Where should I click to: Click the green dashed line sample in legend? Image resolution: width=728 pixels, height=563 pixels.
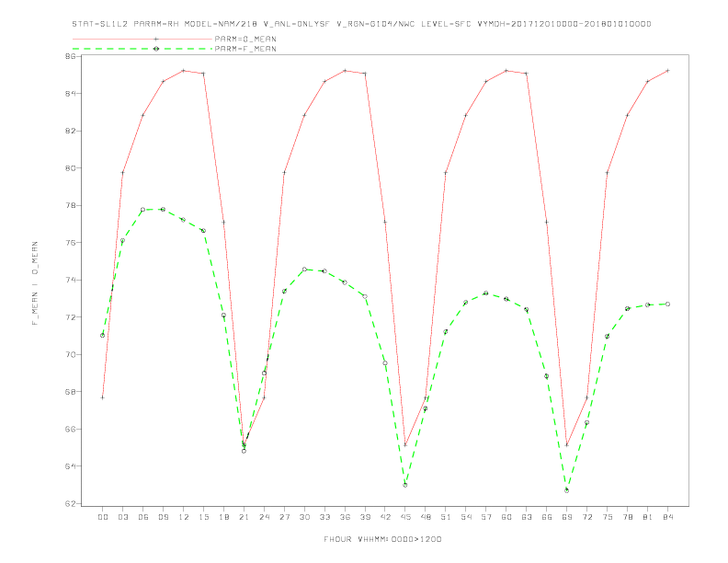pos(142,49)
